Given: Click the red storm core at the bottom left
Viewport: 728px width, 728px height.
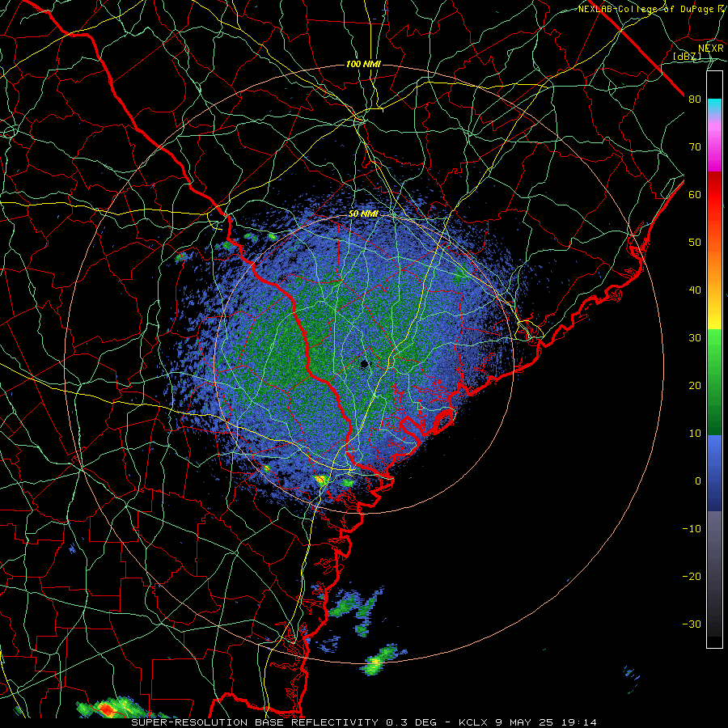Looking at the screenshot, I should (x=107, y=709).
